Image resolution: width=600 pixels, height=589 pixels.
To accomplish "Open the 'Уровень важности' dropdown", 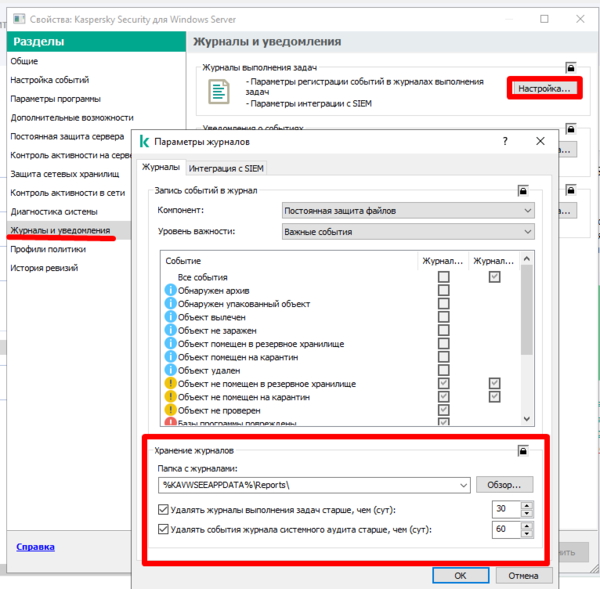I will [408, 232].
